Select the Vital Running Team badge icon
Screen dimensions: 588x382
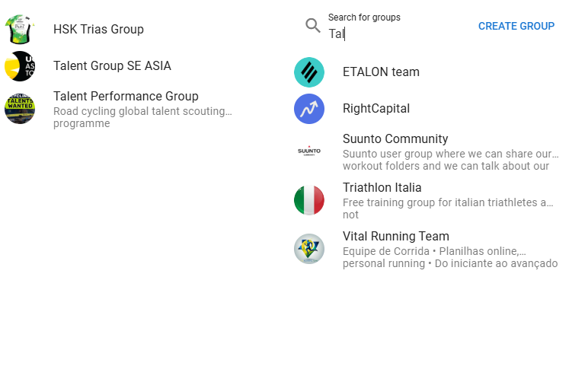pyautogui.click(x=309, y=249)
